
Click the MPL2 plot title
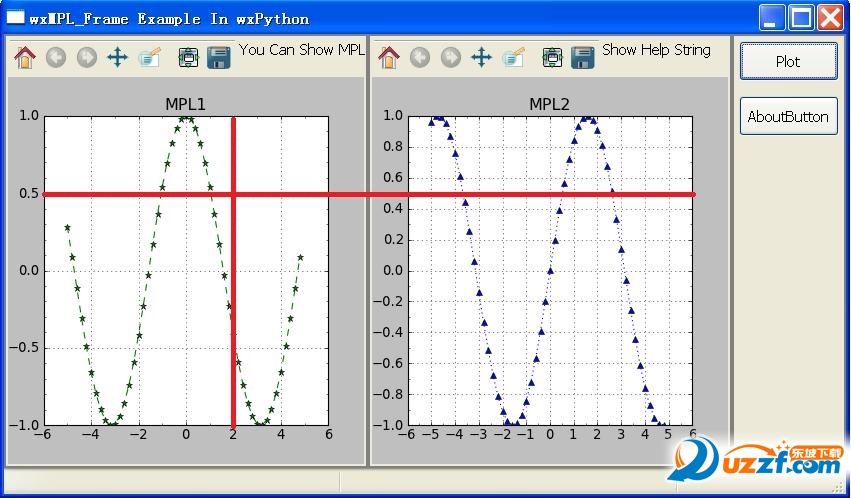(x=549, y=104)
